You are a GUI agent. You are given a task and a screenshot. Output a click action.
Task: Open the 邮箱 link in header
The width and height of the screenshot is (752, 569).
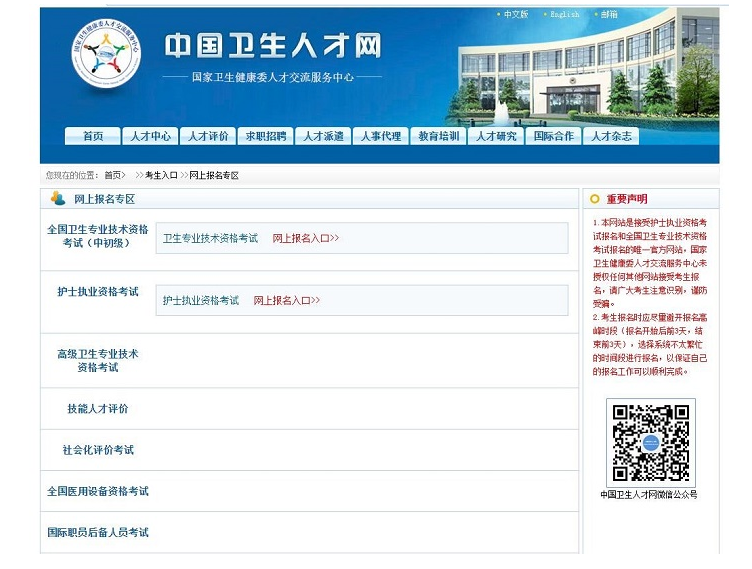609,14
